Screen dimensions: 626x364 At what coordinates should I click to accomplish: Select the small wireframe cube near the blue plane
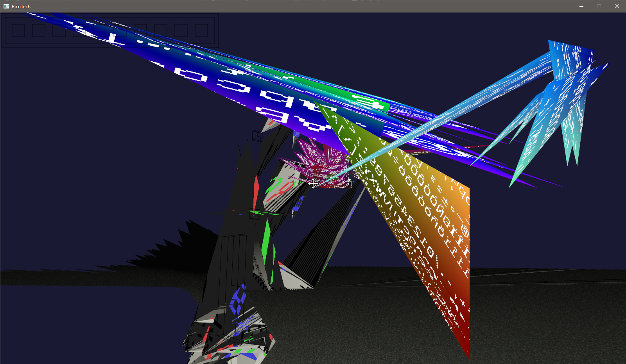[257, 136]
